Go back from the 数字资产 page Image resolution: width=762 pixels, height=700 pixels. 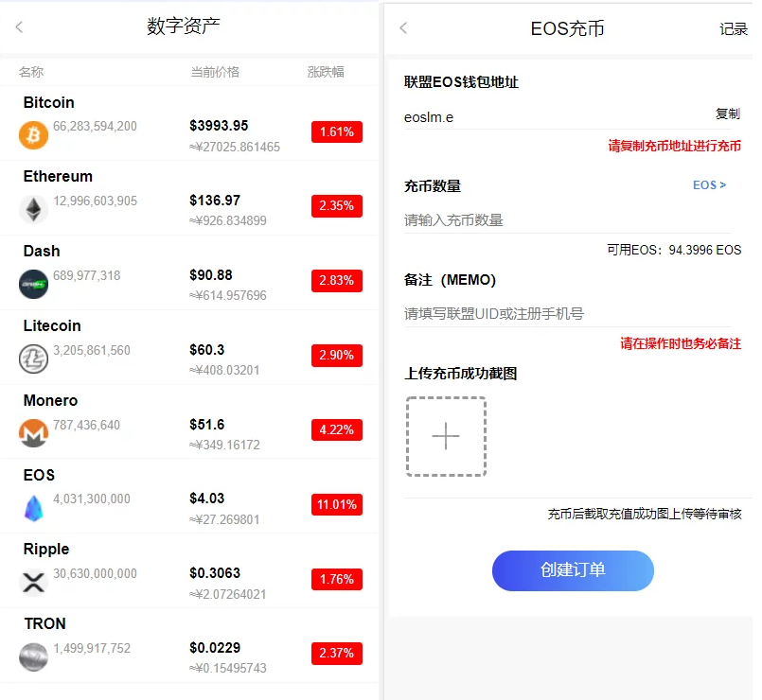click(20, 27)
